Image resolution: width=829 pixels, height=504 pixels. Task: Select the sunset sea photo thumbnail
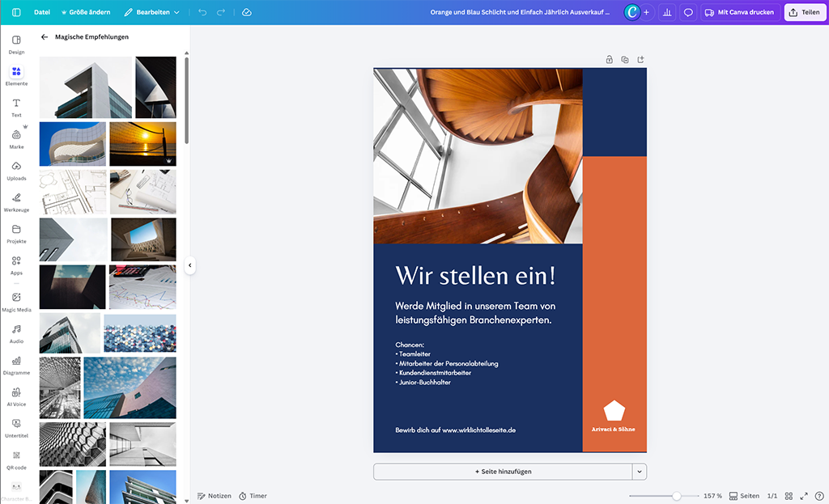(142, 144)
